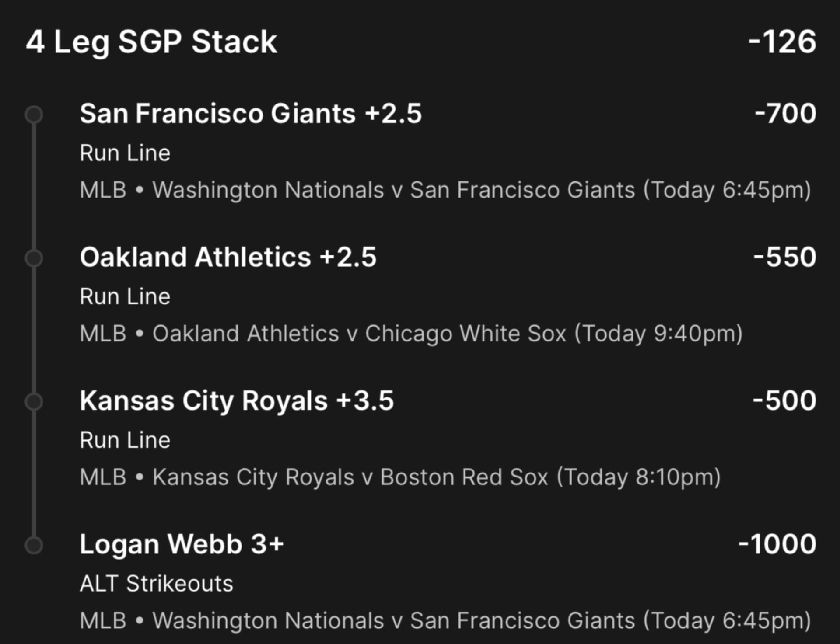Screen dimensions: 840x644
Task: Open Kansas City Royals v Boston Red Sox game
Action: tap(436, 477)
